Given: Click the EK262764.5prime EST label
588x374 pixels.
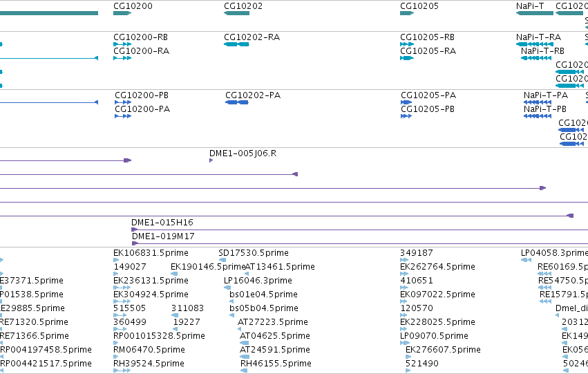Looking at the screenshot, I should (437, 267).
